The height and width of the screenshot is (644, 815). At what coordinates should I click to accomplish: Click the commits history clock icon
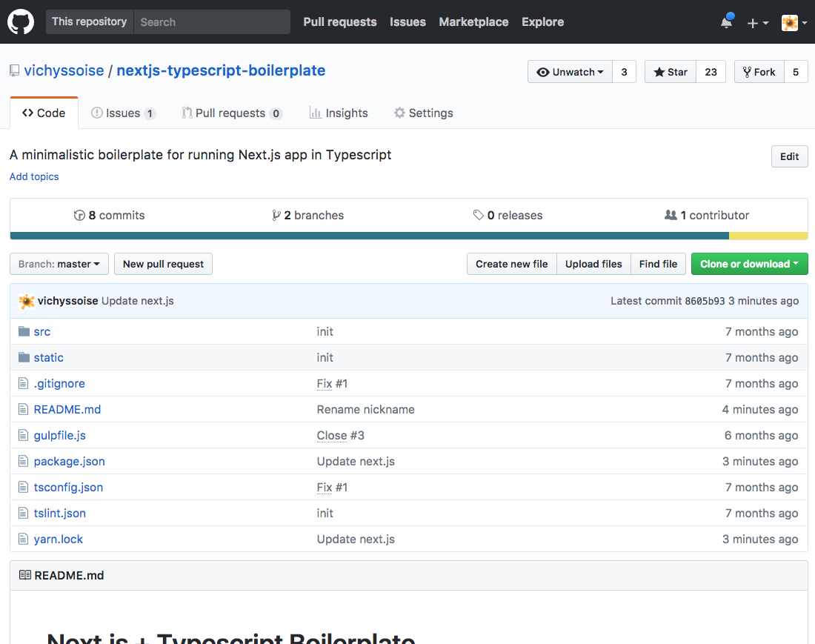click(x=79, y=215)
